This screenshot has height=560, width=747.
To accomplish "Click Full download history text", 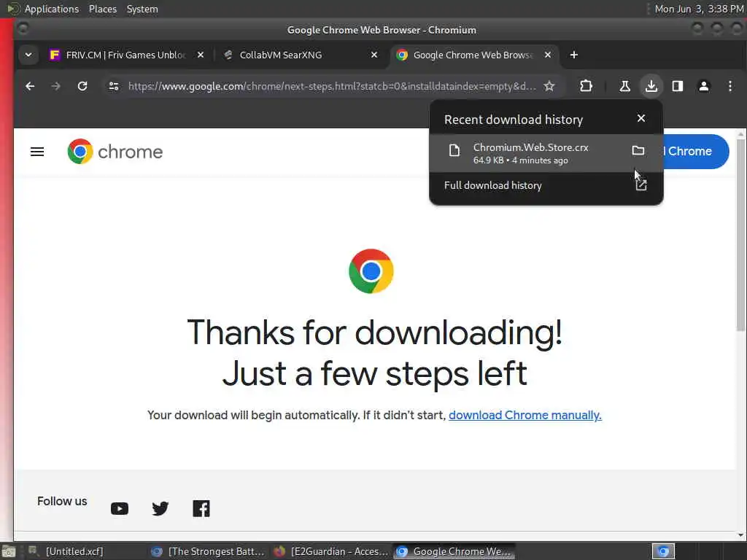I will pyautogui.click(x=492, y=185).
